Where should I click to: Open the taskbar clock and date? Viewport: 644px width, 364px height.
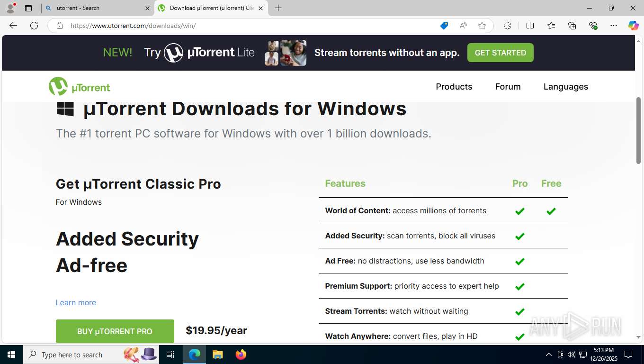(x=603, y=355)
